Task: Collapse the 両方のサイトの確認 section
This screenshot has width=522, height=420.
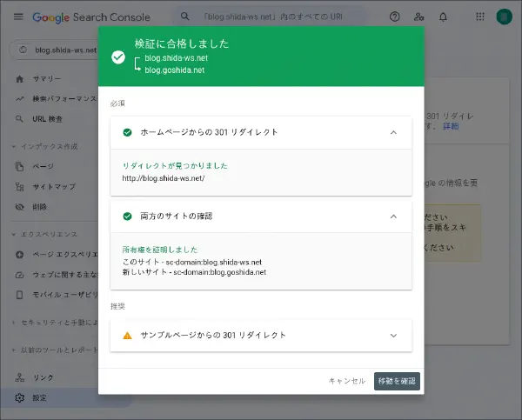Action: point(393,217)
